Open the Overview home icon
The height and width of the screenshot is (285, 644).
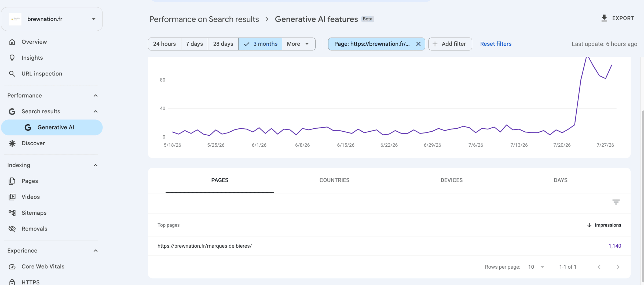click(12, 42)
